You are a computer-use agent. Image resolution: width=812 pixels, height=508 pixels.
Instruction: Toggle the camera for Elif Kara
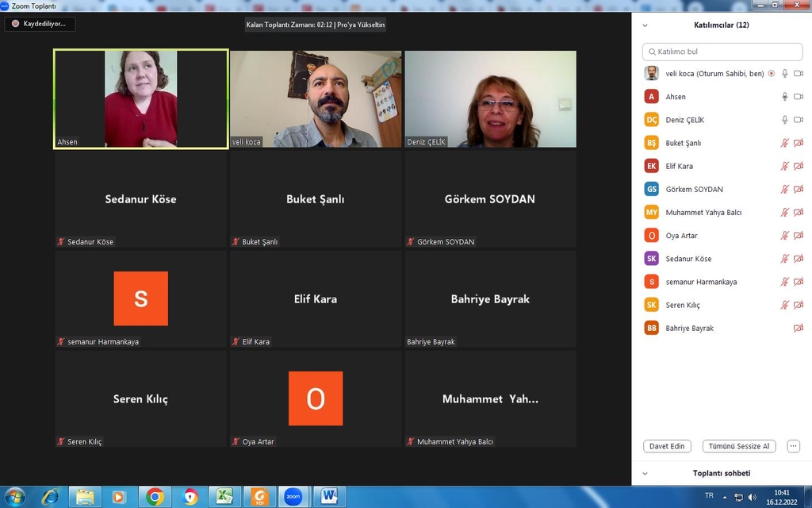799,166
